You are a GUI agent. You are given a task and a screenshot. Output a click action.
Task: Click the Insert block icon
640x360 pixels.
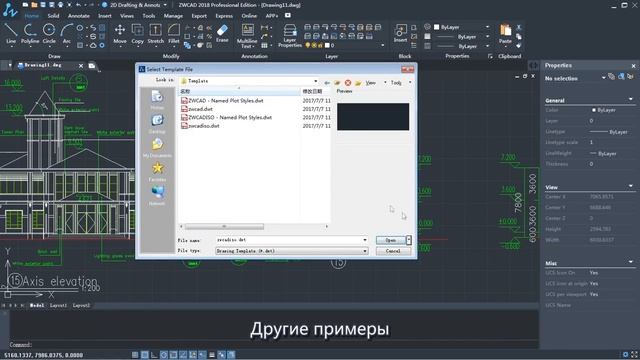(400, 33)
